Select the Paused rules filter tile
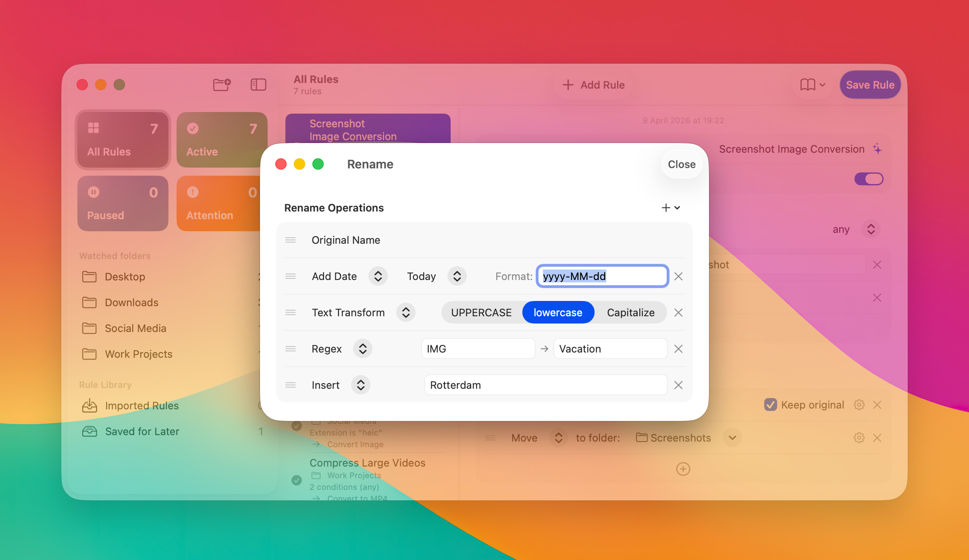The height and width of the screenshot is (560, 969). (123, 203)
